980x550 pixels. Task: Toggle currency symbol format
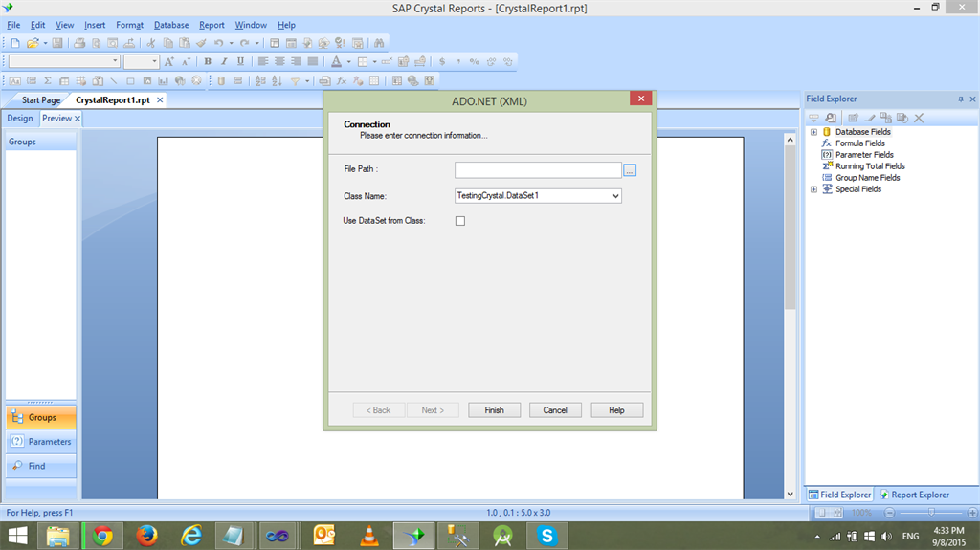[x=442, y=61]
